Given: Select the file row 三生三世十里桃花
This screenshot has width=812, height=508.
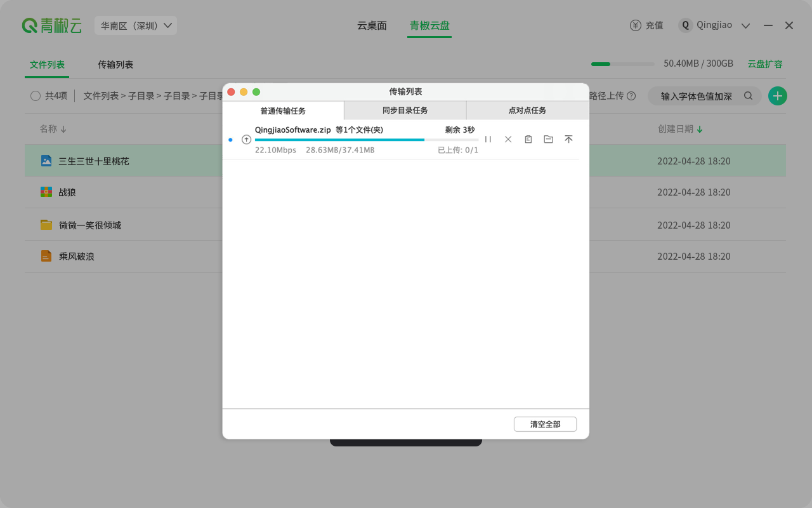Looking at the screenshot, I should click(405, 161).
